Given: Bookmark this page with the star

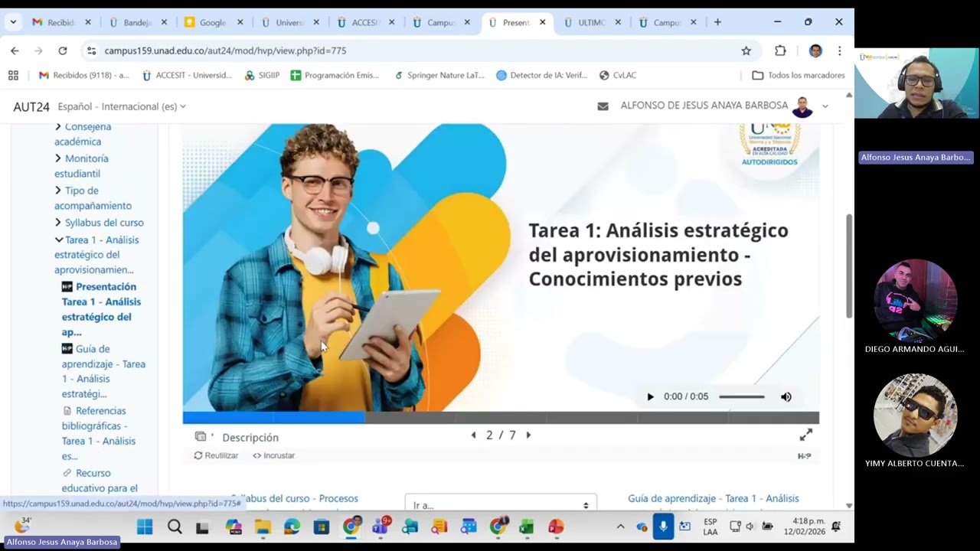Looking at the screenshot, I should (x=746, y=51).
